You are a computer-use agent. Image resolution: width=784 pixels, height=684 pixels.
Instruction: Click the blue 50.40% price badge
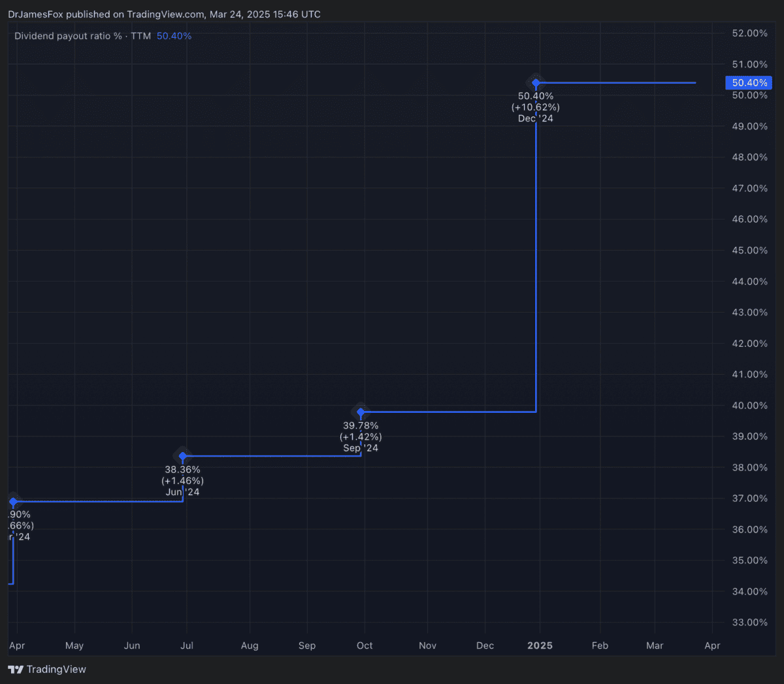[749, 83]
